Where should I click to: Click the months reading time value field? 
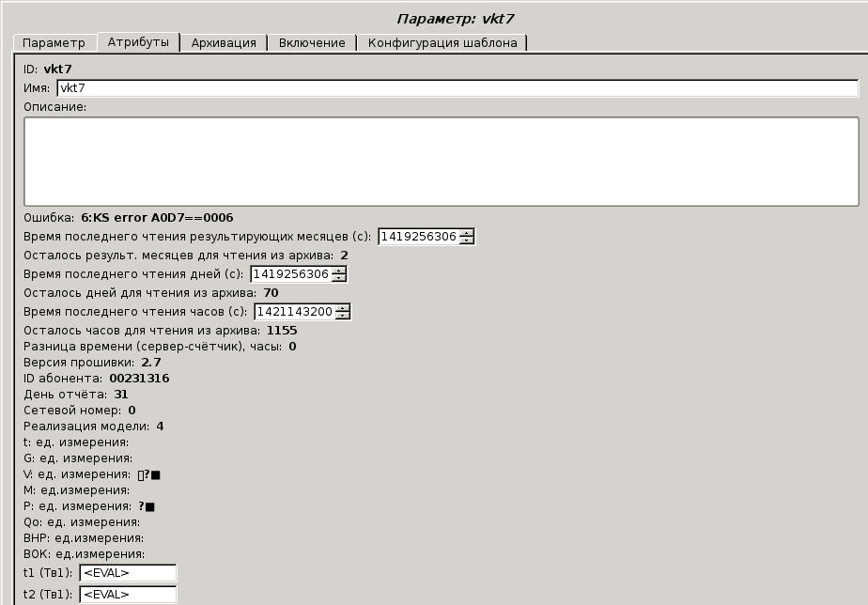point(419,237)
